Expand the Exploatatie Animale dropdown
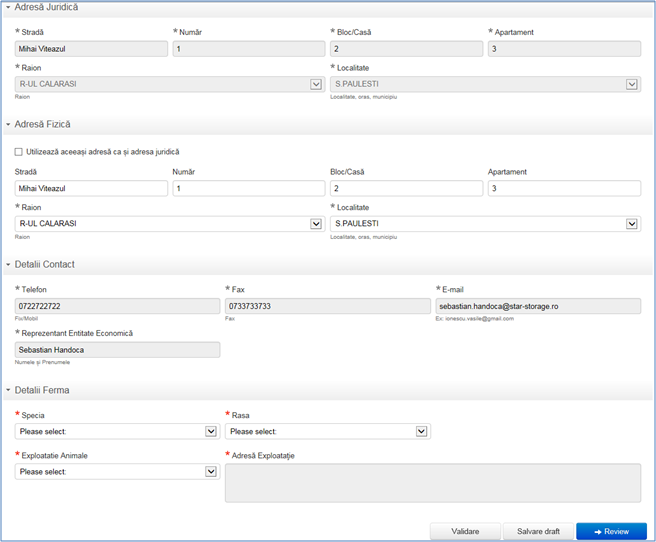 [211, 472]
